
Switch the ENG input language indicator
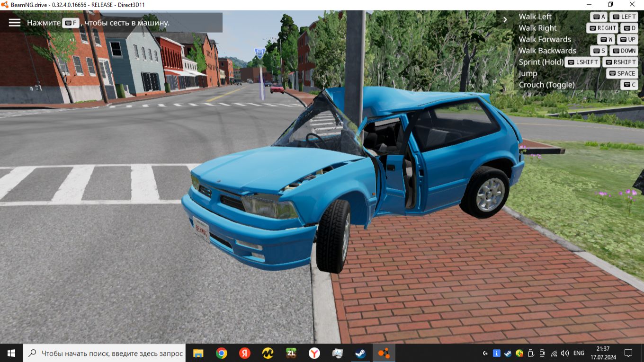pos(579,353)
